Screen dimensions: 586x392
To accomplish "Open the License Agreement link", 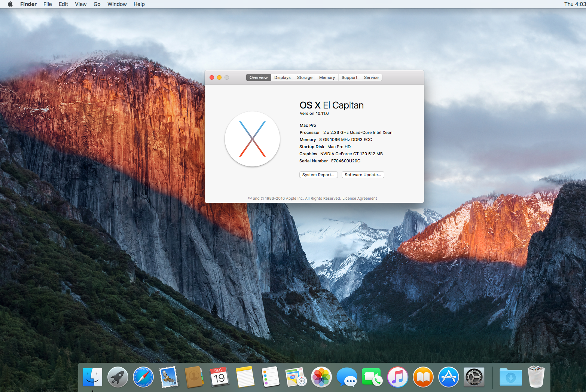I will tap(360, 199).
